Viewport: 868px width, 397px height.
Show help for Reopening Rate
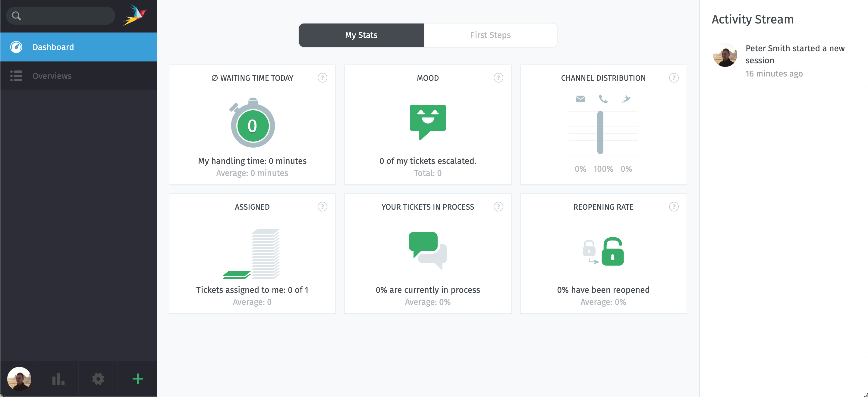(673, 206)
